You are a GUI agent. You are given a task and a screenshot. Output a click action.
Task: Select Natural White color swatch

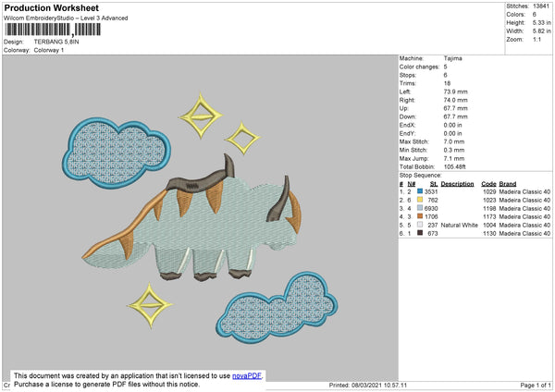pos(420,225)
